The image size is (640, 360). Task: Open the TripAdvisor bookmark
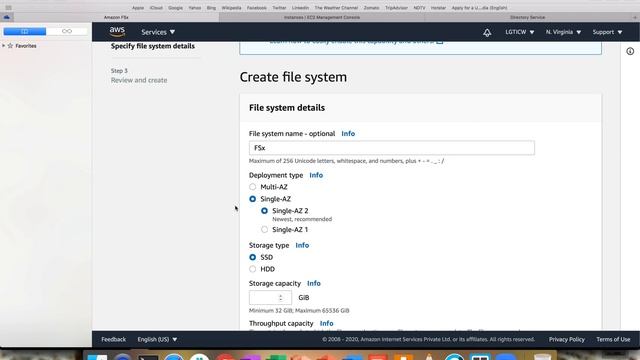point(396,8)
